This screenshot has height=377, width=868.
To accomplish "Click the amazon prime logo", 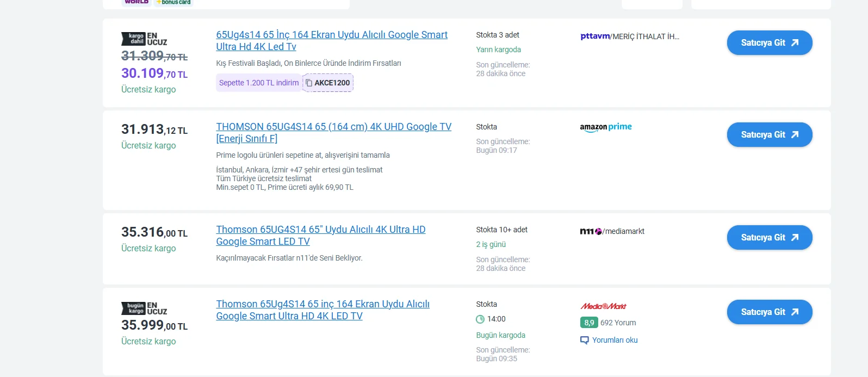I will pyautogui.click(x=606, y=127).
